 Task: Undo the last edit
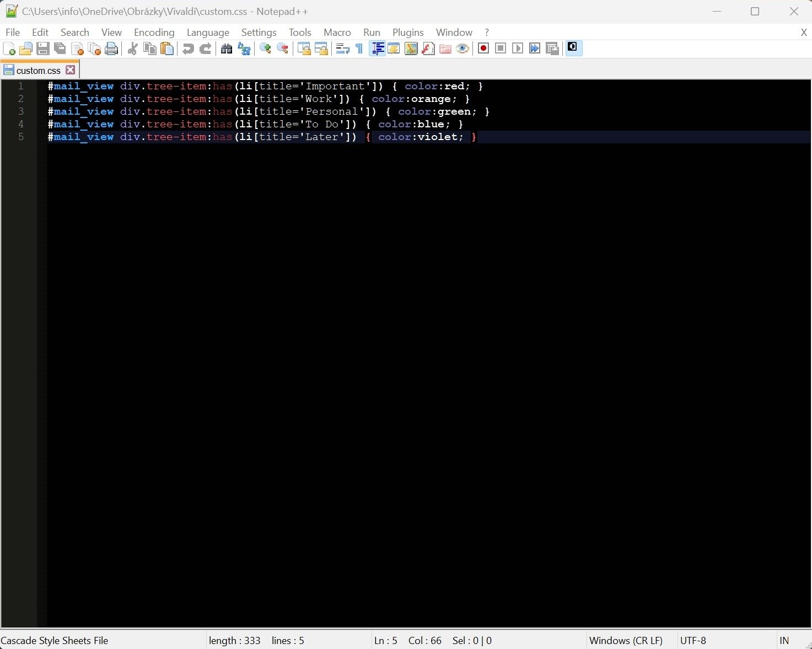coord(188,49)
